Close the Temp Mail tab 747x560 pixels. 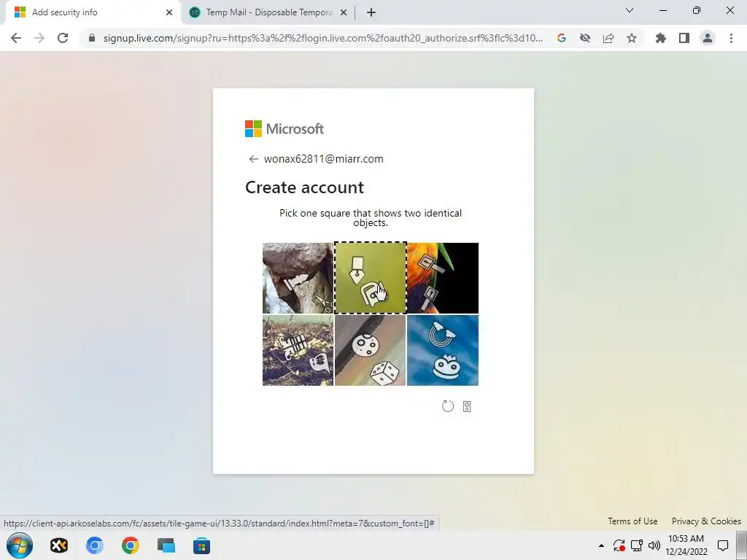(x=343, y=12)
